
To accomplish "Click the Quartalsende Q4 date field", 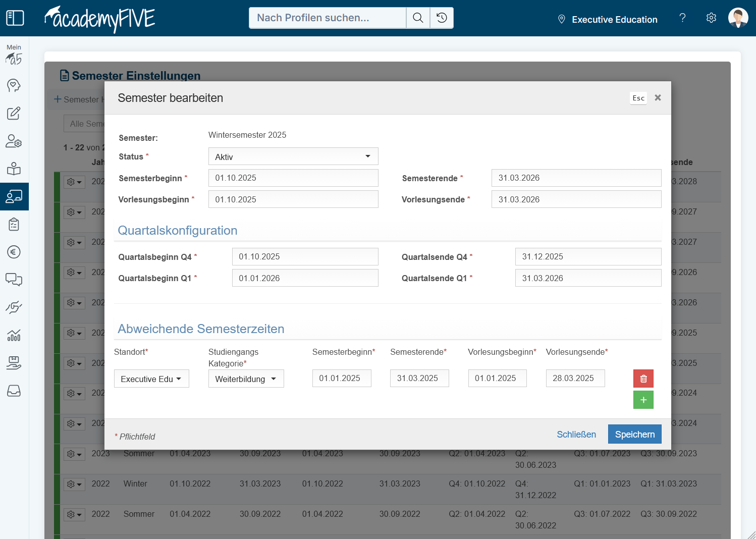I will click(x=588, y=256).
